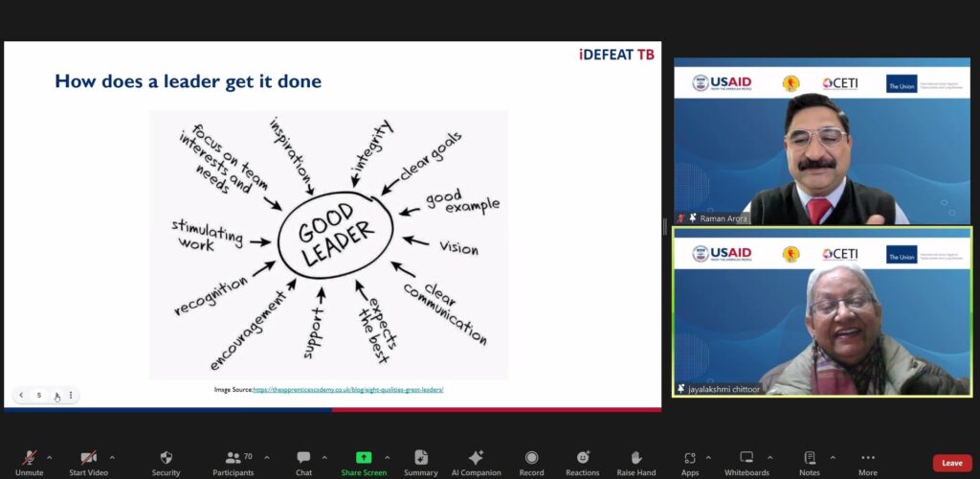980x479 pixels.
Task: Click the red Leave button
Action: (951, 463)
